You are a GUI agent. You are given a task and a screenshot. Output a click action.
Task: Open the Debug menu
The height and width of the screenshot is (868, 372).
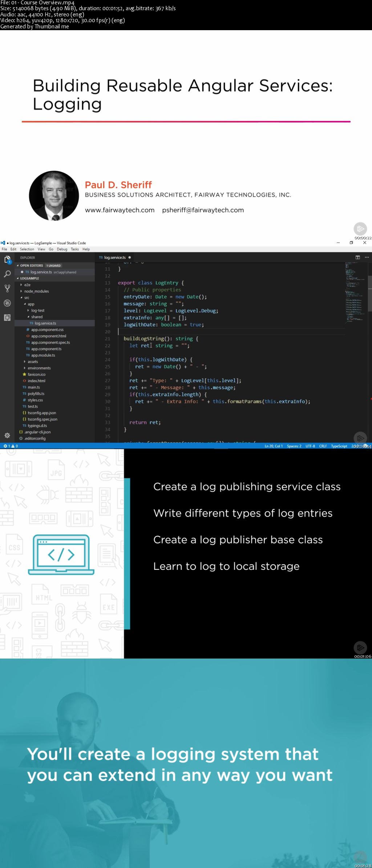tap(62, 249)
